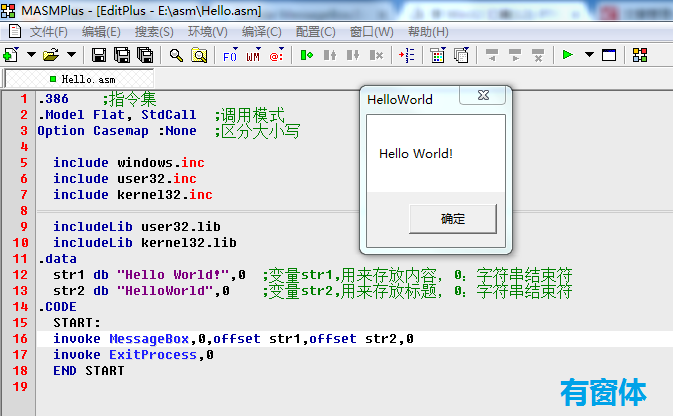Expand the New file dropdown arrow

click(31, 55)
